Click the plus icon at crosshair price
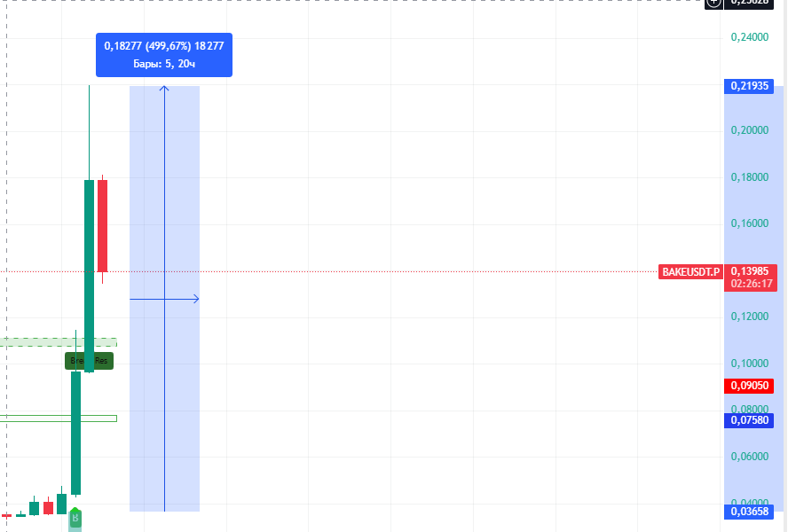The image size is (788, 532). coord(714,4)
